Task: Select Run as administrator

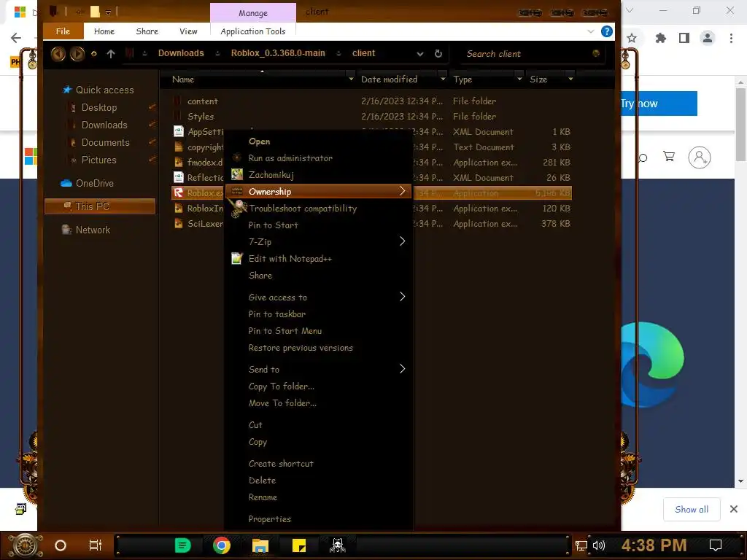Action: click(x=290, y=158)
